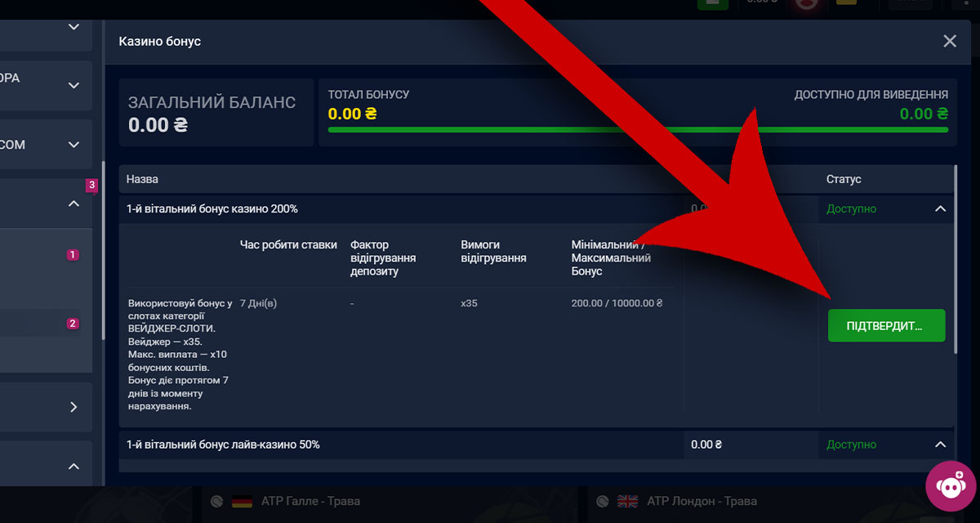Image resolution: width=980 pixels, height=523 pixels.
Task: Click tennis ball icon beside ATP Галле
Action: point(216,502)
